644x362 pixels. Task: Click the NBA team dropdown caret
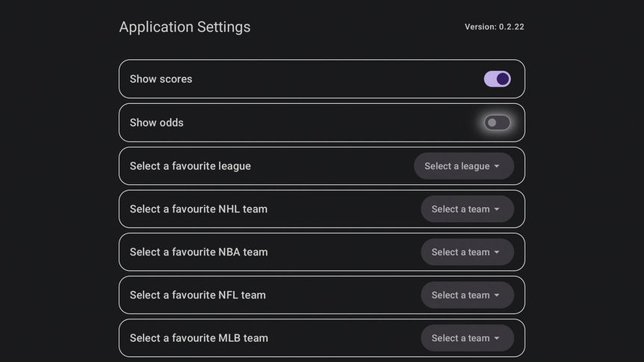pyautogui.click(x=497, y=253)
